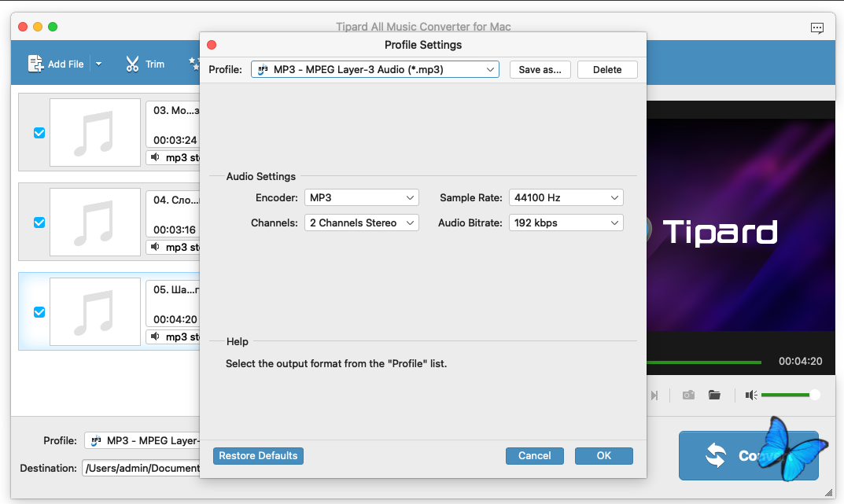Click the preview time 00:04:20 label
844x504 pixels.
pos(801,362)
